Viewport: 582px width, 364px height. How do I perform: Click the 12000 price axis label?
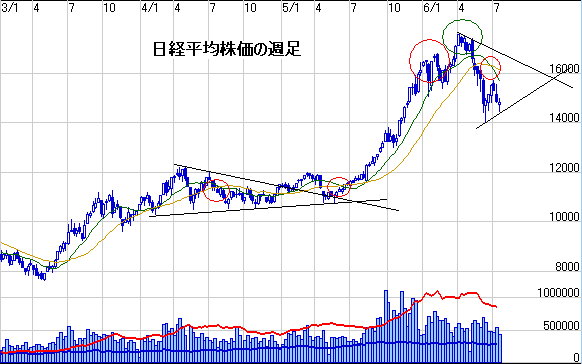pyautogui.click(x=564, y=168)
